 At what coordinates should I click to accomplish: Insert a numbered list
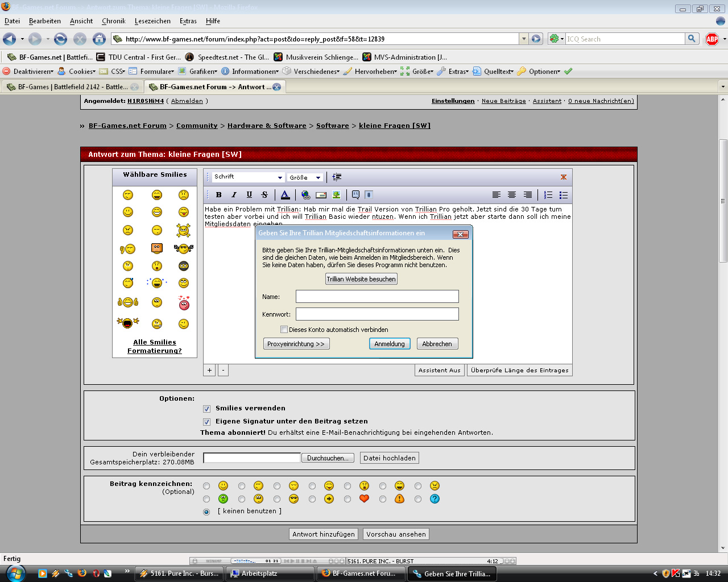point(548,195)
